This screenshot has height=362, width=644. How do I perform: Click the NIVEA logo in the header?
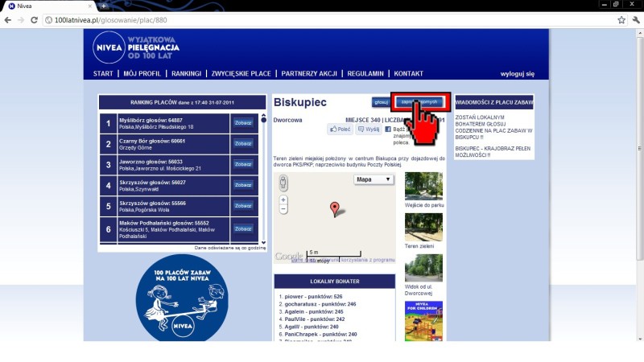click(109, 47)
